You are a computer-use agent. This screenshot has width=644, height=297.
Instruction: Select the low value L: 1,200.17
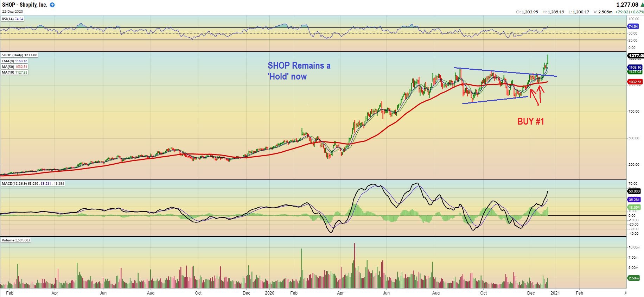[579, 12]
